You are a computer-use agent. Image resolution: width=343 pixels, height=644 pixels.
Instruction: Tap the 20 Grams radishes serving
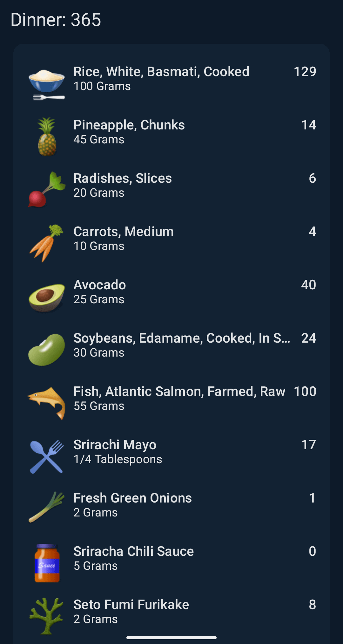[99, 193]
